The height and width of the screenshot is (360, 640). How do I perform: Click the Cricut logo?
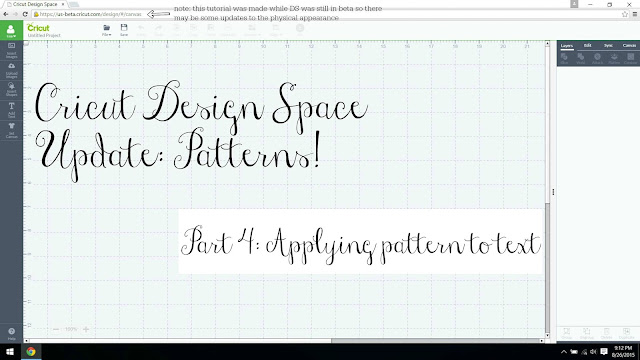pyautogui.click(x=38, y=28)
